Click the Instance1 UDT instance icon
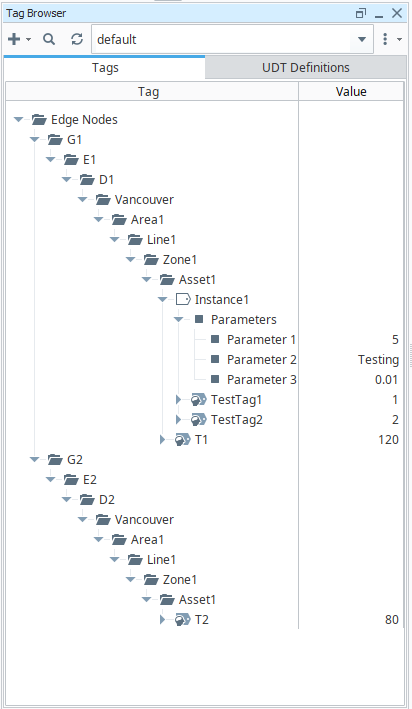Image resolution: width=412 pixels, height=709 pixels. (183, 299)
